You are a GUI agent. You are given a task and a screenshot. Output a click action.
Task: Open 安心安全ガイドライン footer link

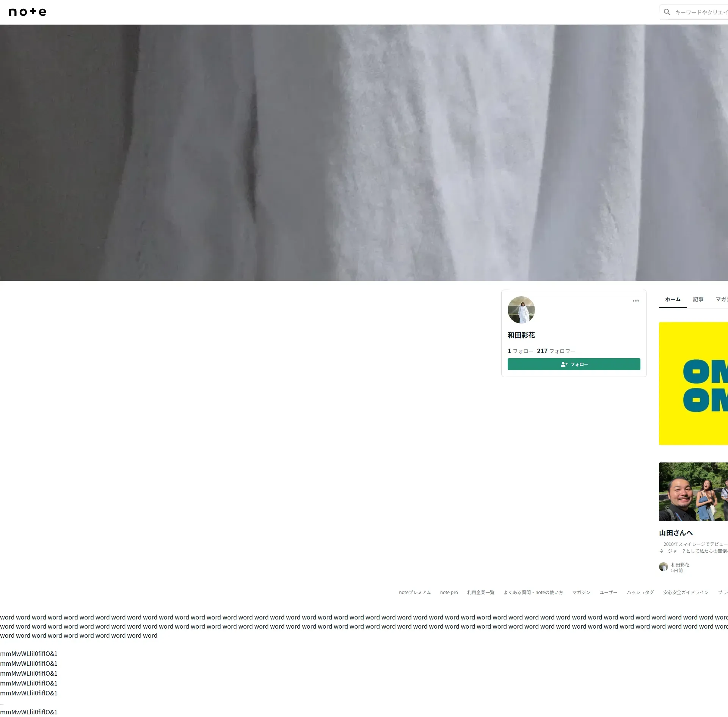(686, 592)
